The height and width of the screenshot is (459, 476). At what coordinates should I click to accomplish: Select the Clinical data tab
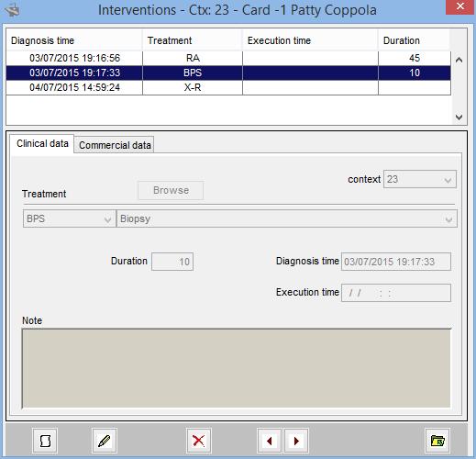coord(42,143)
